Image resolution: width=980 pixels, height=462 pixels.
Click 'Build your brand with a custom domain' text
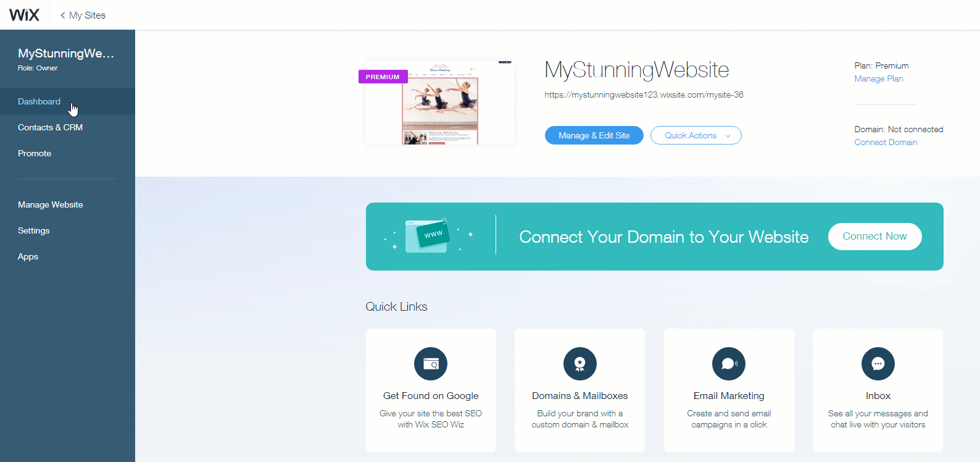(x=580, y=419)
